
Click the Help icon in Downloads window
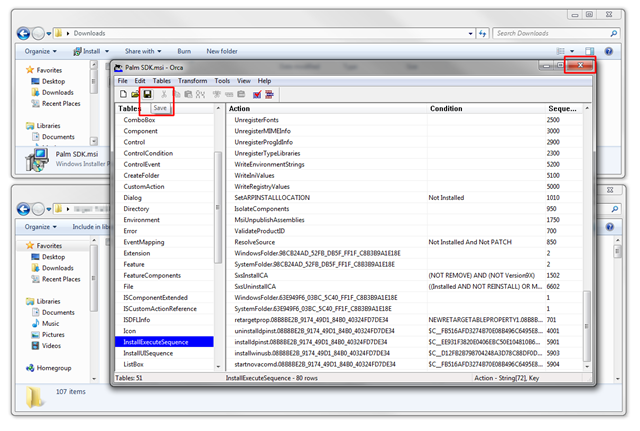coord(609,51)
